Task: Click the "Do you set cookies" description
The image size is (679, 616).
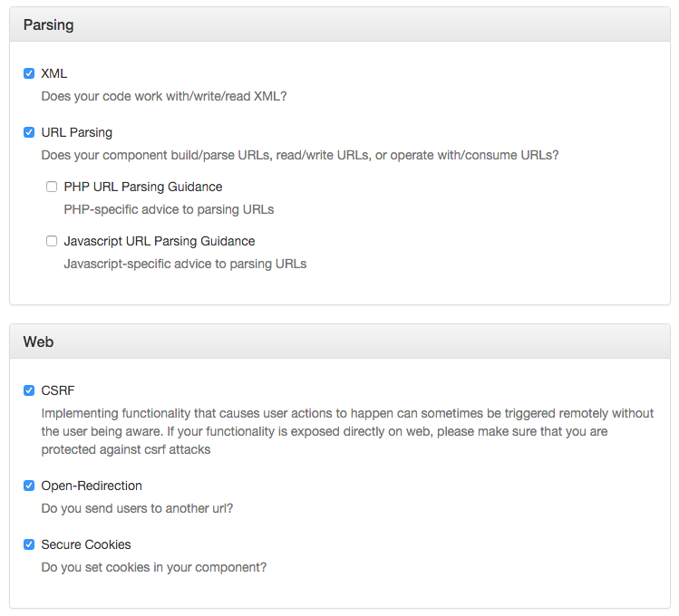Action: (x=154, y=567)
